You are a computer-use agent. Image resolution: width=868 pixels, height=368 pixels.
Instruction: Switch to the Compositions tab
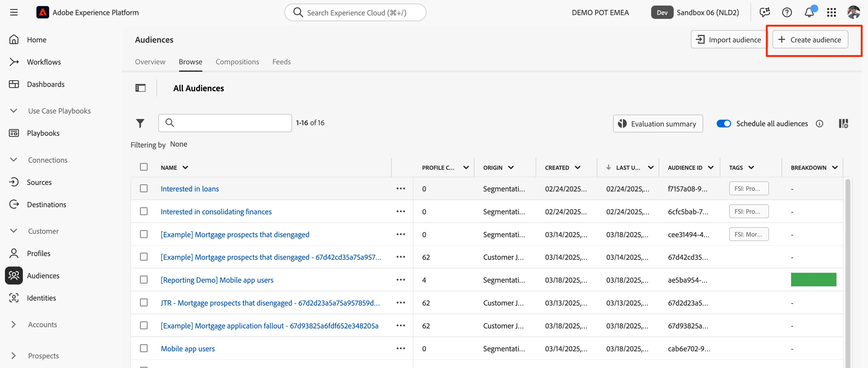click(x=237, y=62)
